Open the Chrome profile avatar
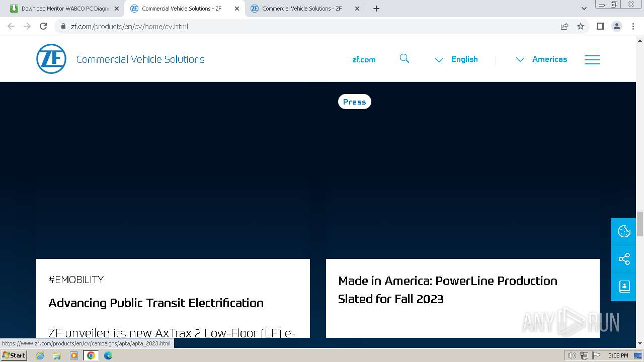Image resolution: width=644 pixels, height=362 pixels. [x=617, y=26]
